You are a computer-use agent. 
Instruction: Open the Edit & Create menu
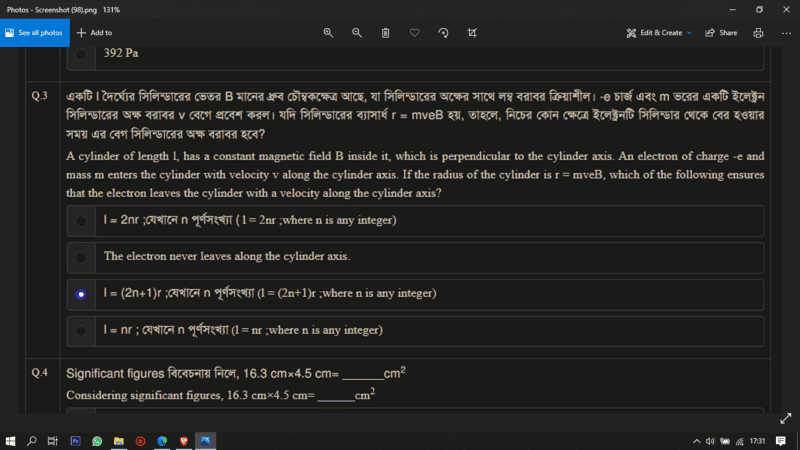click(x=659, y=33)
